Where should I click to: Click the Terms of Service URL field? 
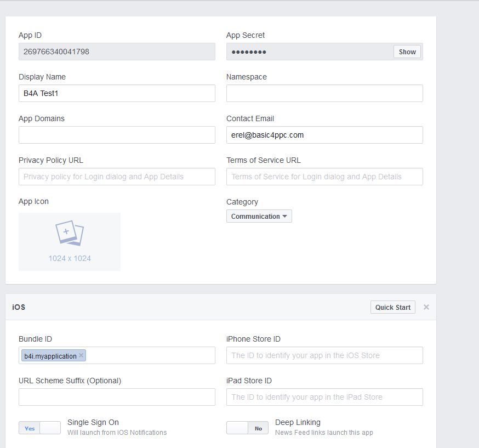pyautogui.click(x=324, y=177)
